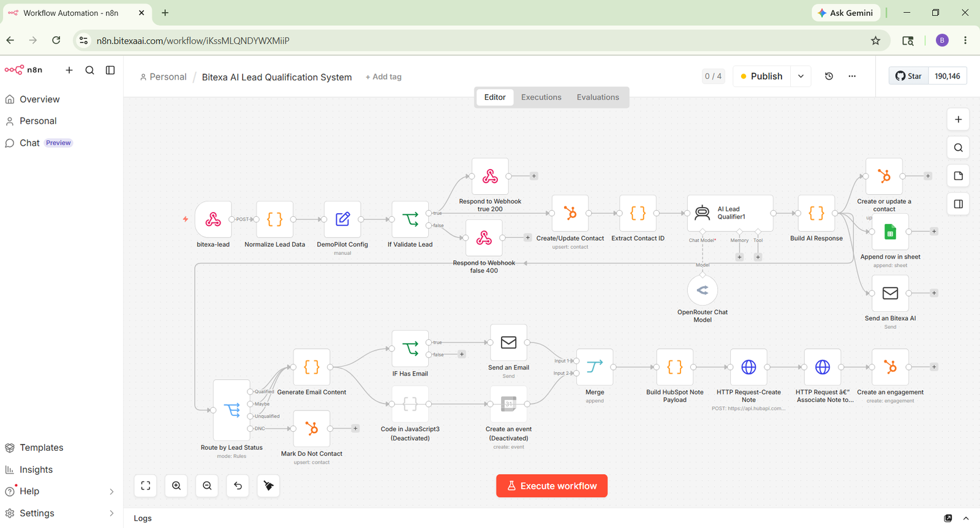The height and width of the screenshot is (528, 980).
Task: Zoom out on the canvas
Action: (207, 486)
